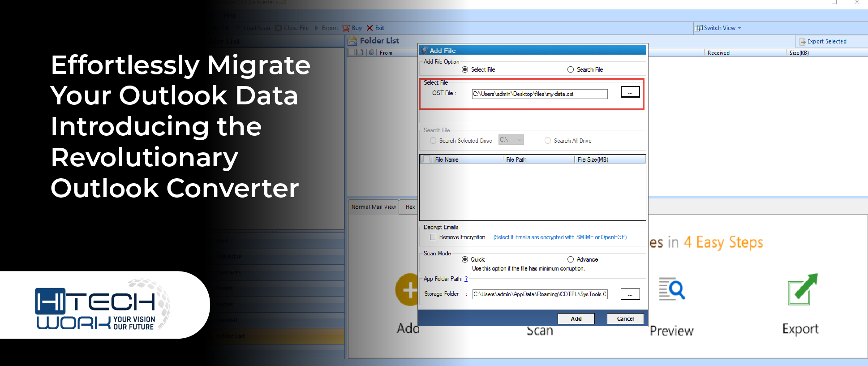Select the 'Quick' scan mode
868x366 pixels.
[x=465, y=259]
